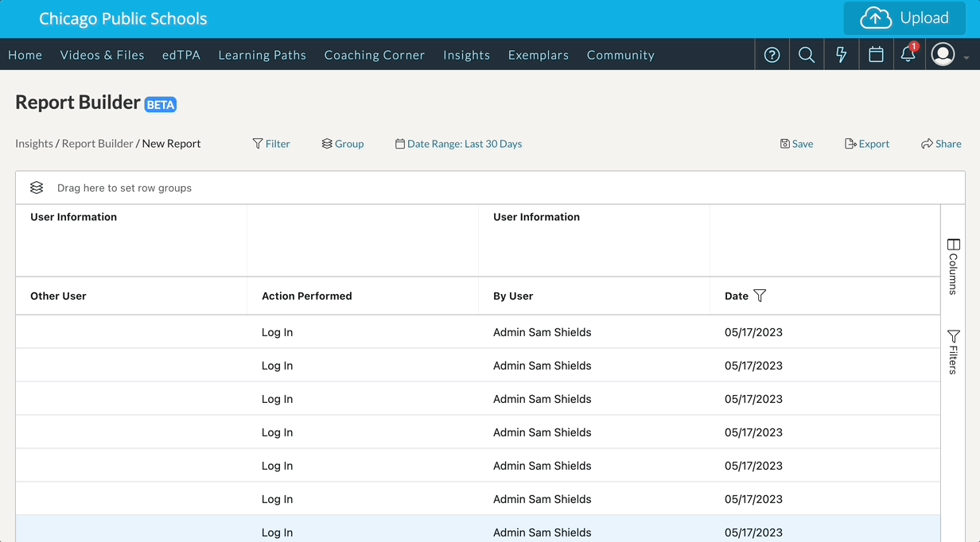Open the help icon in navigation bar
The width and height of the screenshot is (980, 542).
772,54
